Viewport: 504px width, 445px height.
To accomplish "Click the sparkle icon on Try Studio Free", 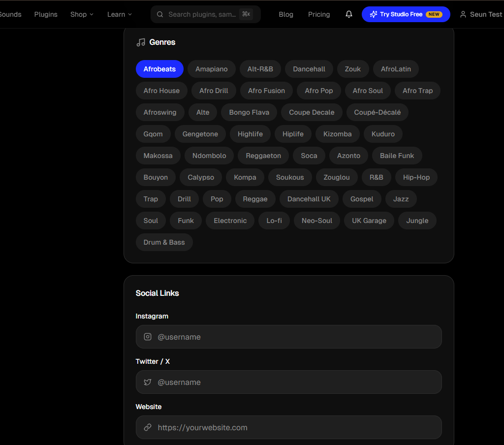I will pos(374,14).
